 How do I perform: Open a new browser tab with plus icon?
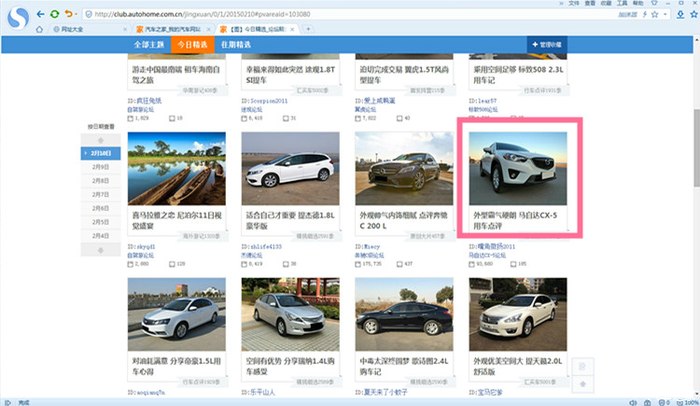click(x=308, y=29)
